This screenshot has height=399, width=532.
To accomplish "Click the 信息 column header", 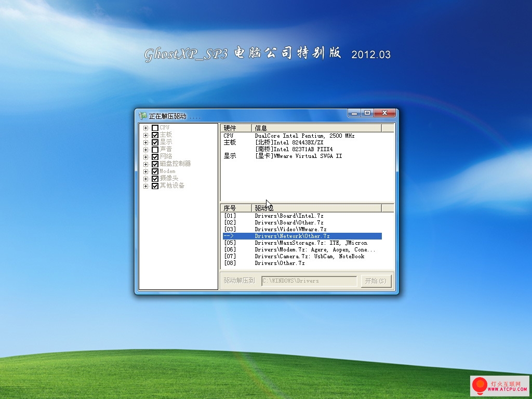I will tap(316, 128).
